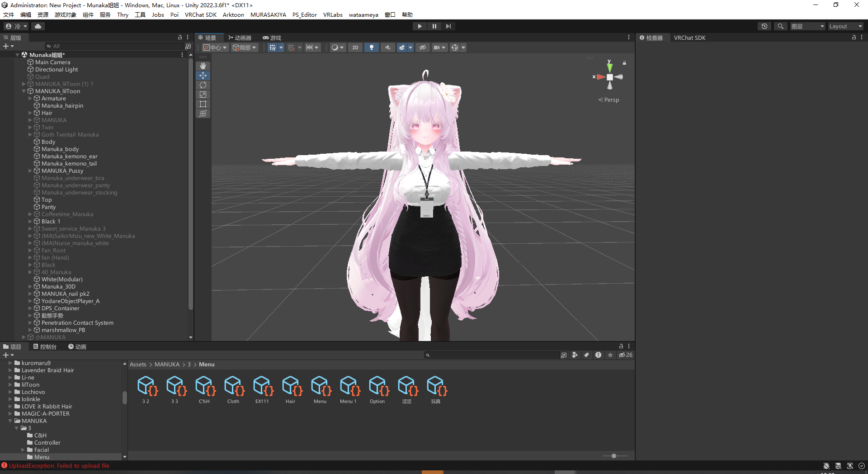Open the cloud services icon
Viewport: 868px width, 474px height.
point(38,26)
